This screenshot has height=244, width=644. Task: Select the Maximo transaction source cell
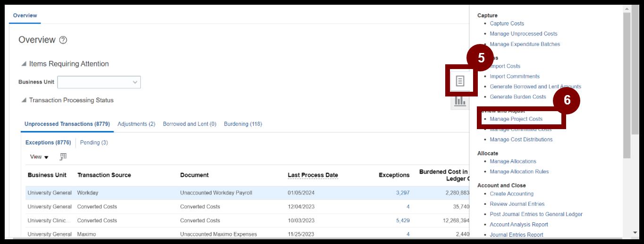click(x=86, y=234)
